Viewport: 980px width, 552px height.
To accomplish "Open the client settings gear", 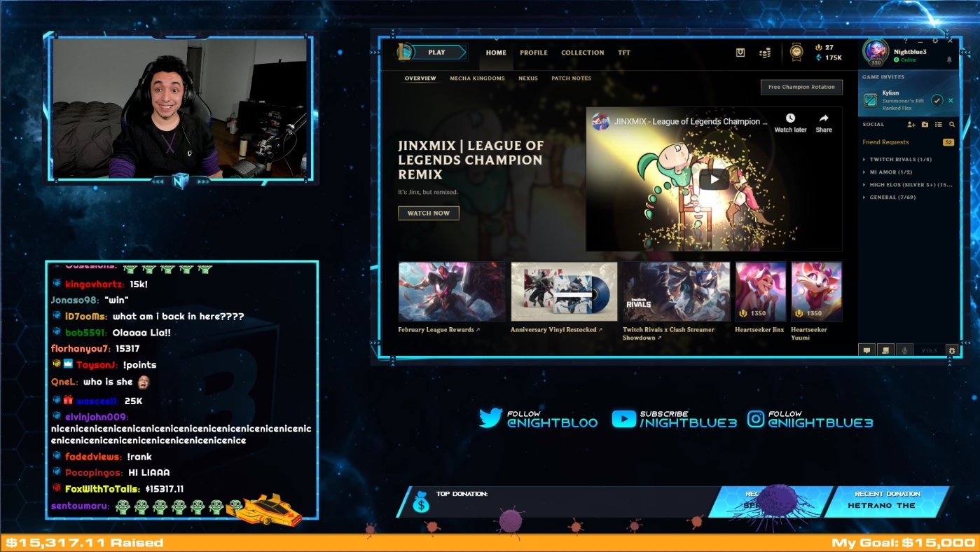I will click(934, 41).
